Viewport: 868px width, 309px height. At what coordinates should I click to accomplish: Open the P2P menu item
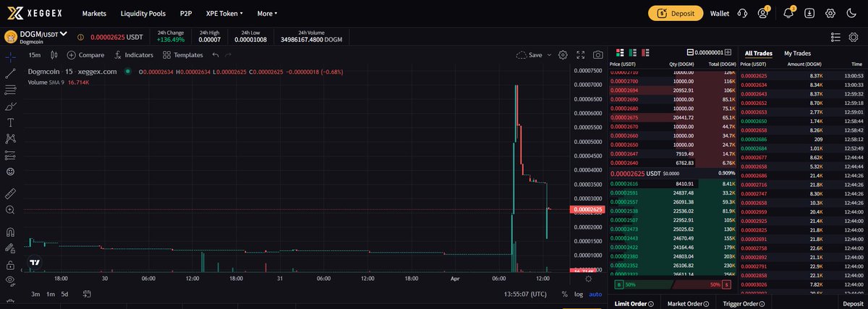(187, 13)
